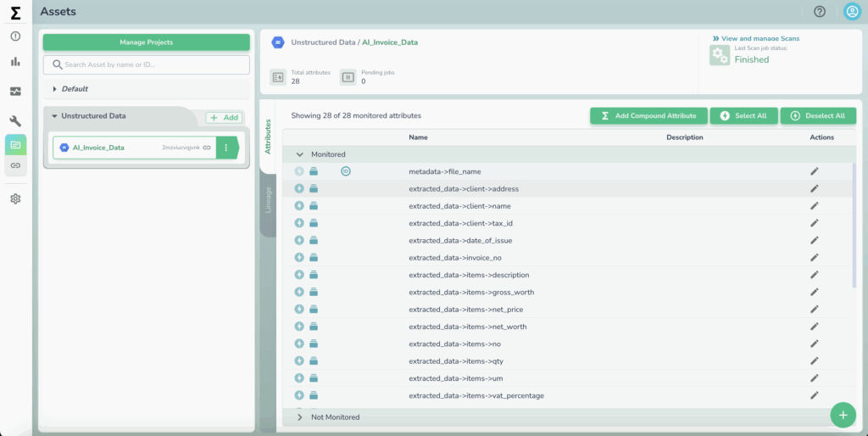Toggle the monitoring bolt for extracted_data->items->qty

(x=299, y=361)
